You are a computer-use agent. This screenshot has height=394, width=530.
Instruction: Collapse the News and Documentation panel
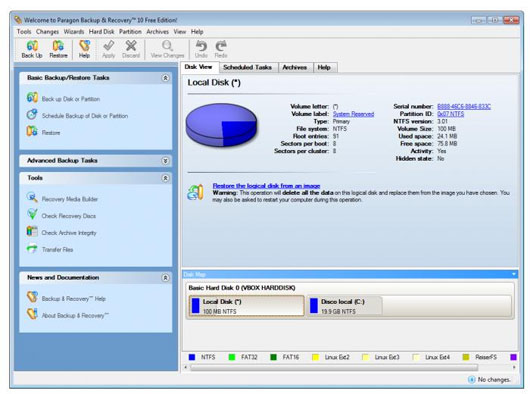coord(165,278)
